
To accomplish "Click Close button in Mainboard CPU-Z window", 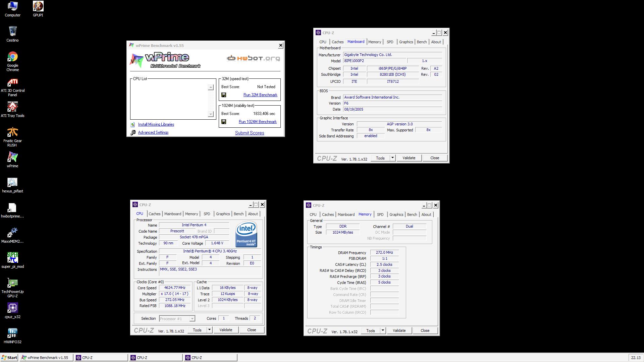I will click(x=435, y=158).
